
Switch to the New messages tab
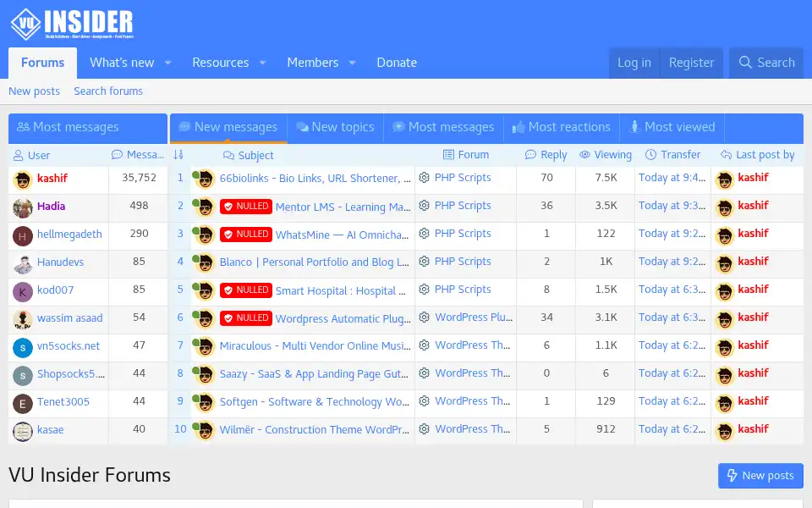[228, 128]
